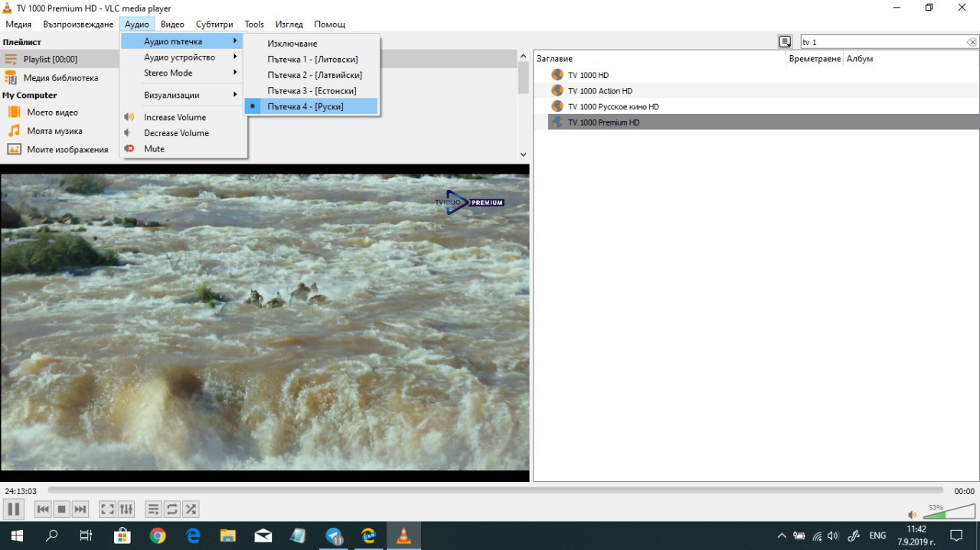Expand Аудио пътечка submenu
This screenshot has width=980, height=550.
pyautogui.click(x=183, y=41)
